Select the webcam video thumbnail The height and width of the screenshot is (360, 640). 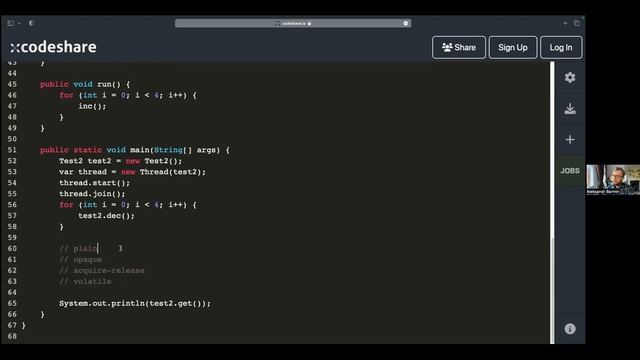pos(613,180)
